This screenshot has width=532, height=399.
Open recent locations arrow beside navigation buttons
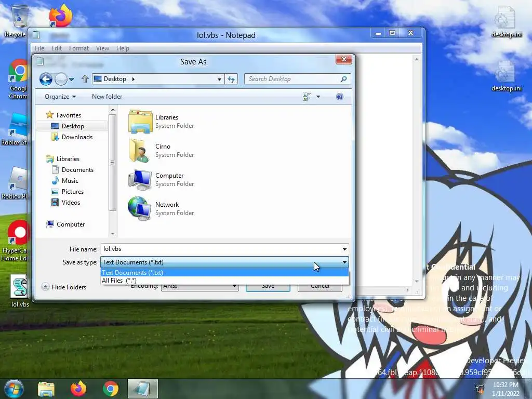(71, 79)
